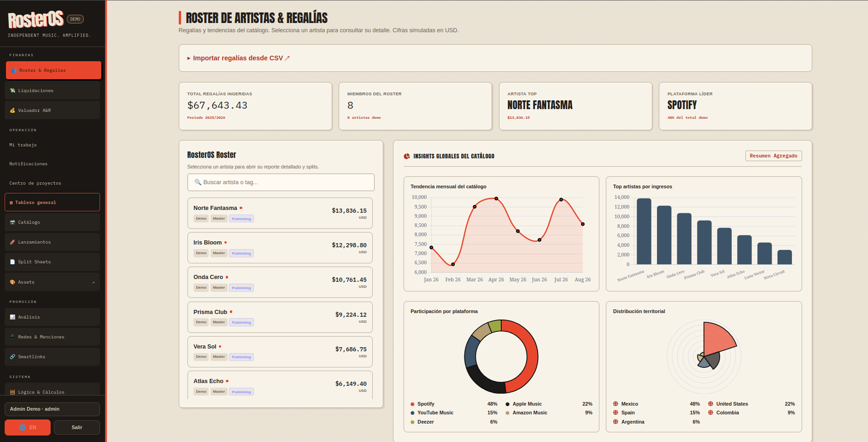Image resolution: width=868 pixels, height=442 pixels.
Task: Switch language with EN button
Action: [28, 427]
